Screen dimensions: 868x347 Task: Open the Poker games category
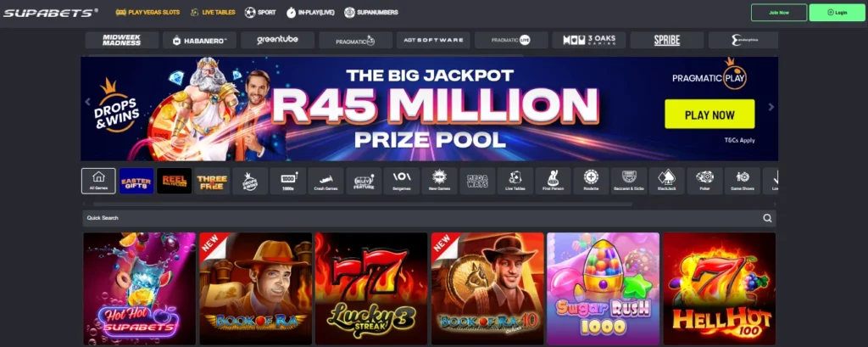(704, 181)
